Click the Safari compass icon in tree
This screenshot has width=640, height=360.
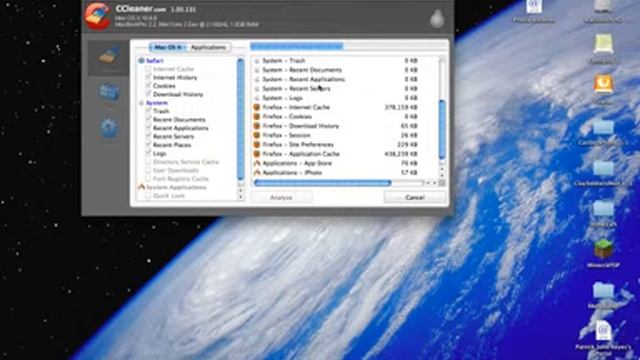(x=141, y=60)
